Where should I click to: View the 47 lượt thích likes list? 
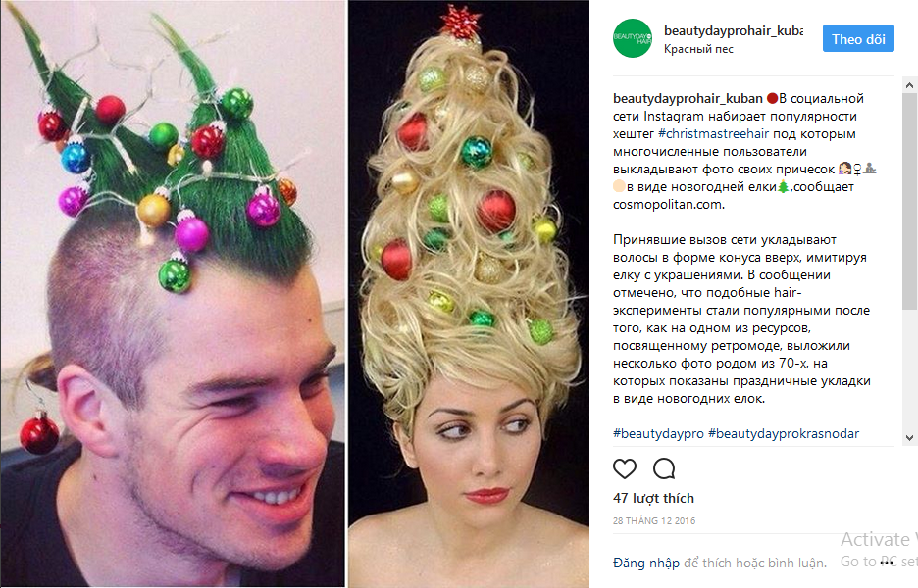point(653,498)
